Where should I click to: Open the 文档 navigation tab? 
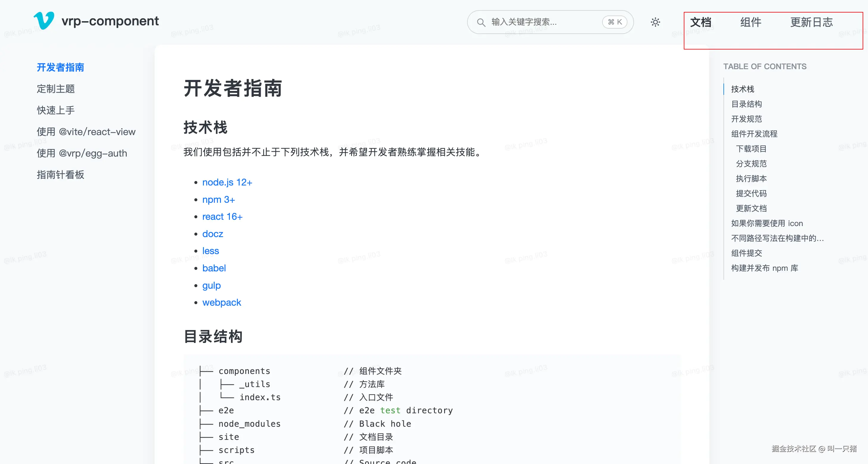coord(700,22)
